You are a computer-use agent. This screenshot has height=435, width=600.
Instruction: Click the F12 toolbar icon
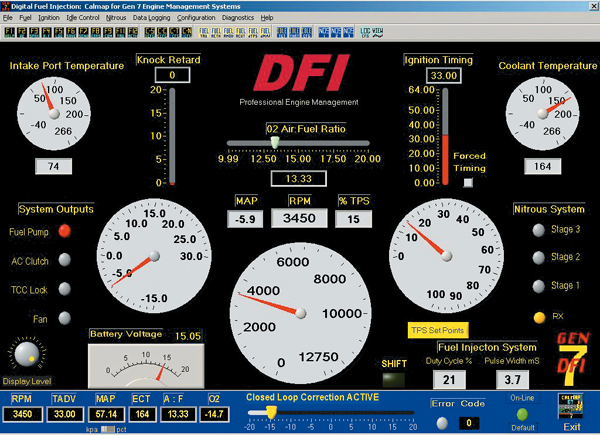point(132,32)
